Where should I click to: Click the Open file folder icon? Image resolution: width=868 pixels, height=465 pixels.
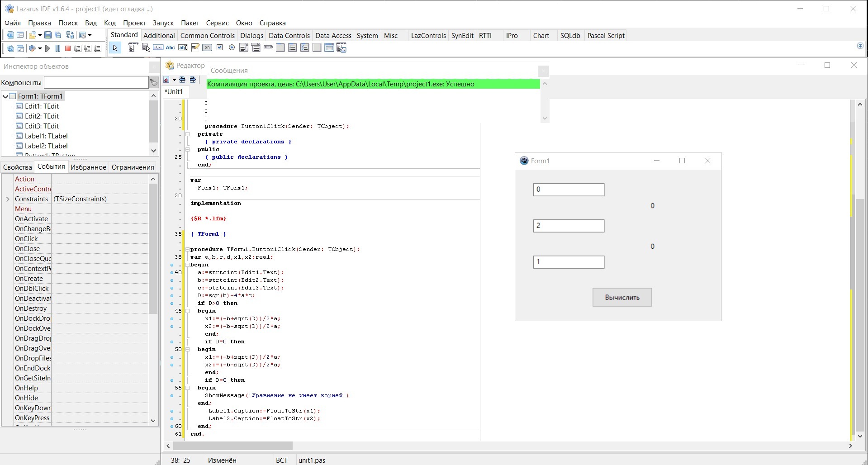click(x=32, y=35)
